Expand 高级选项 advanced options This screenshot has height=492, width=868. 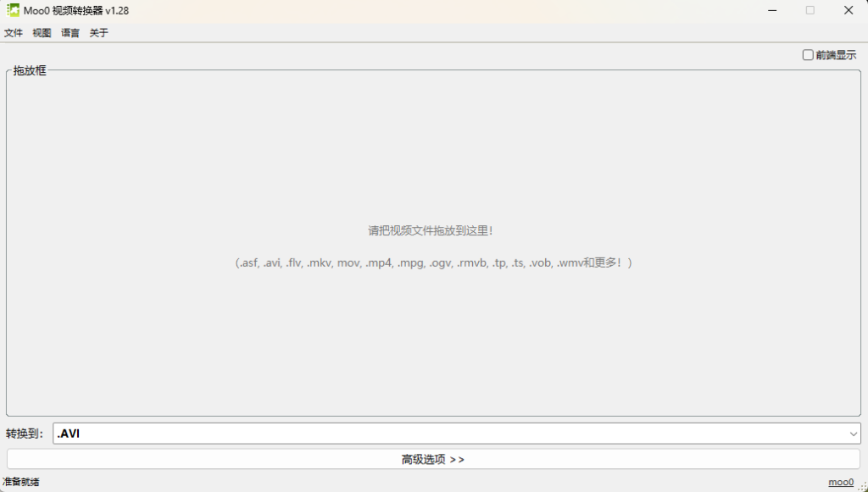[x=434, y=458]
